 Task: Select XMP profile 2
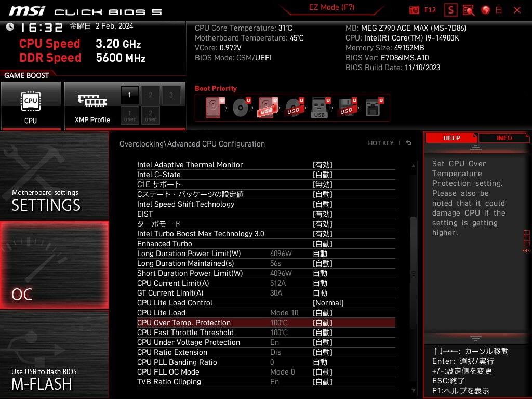150,95
